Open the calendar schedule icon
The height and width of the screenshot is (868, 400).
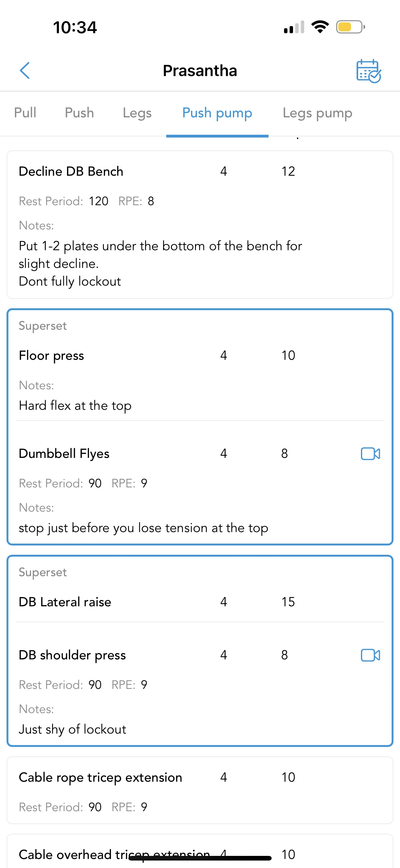(368, 71)
